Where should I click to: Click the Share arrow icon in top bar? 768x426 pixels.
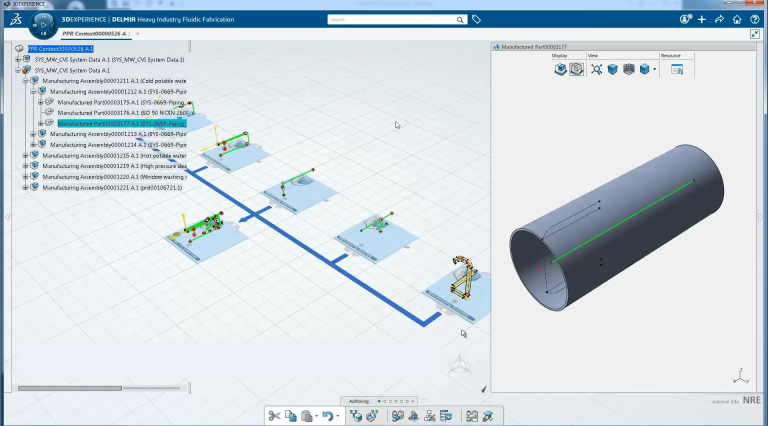(719, 19)
